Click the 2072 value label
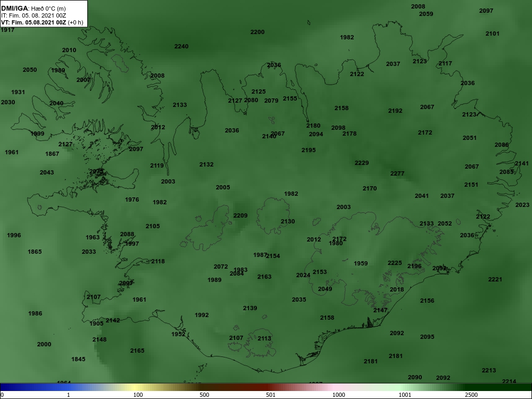The width and height of the screenshot is (532, 399). click(221, 267)
